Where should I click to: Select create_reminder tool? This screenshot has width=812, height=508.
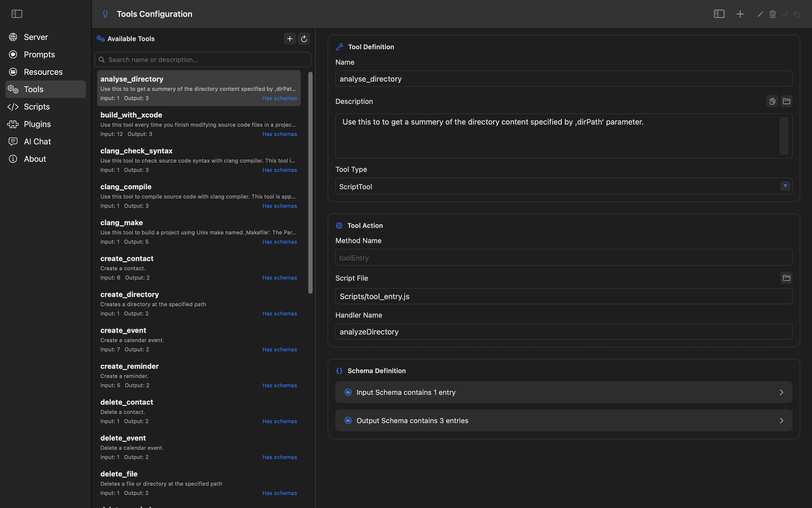click(x=199, y=376)
